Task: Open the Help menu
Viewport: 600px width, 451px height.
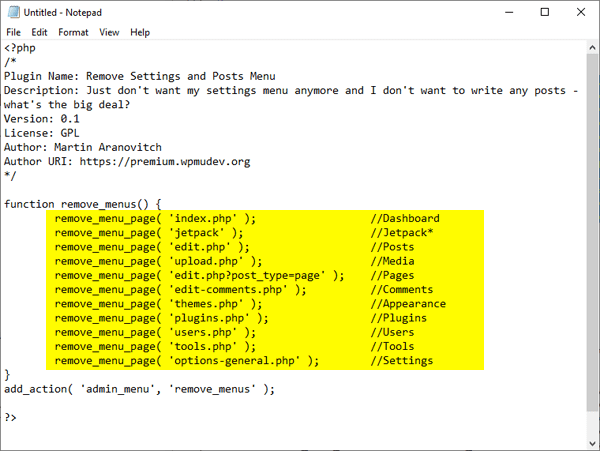Action: (140, 32)
